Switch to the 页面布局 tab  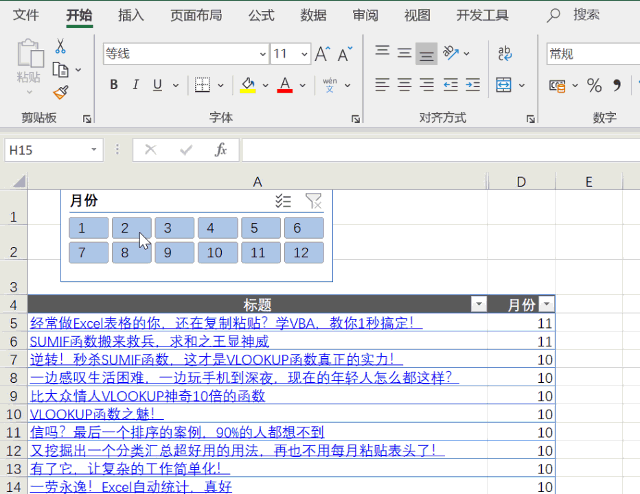[x=196, y=16]
